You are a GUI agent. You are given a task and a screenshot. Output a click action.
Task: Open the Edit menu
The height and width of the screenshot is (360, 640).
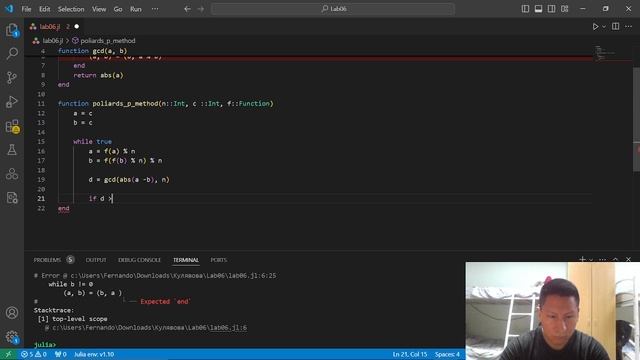44,9
